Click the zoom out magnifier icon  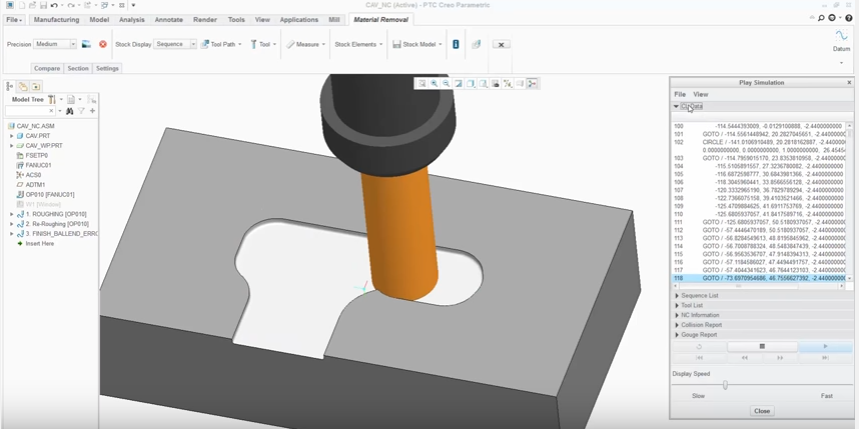[446, 84]
